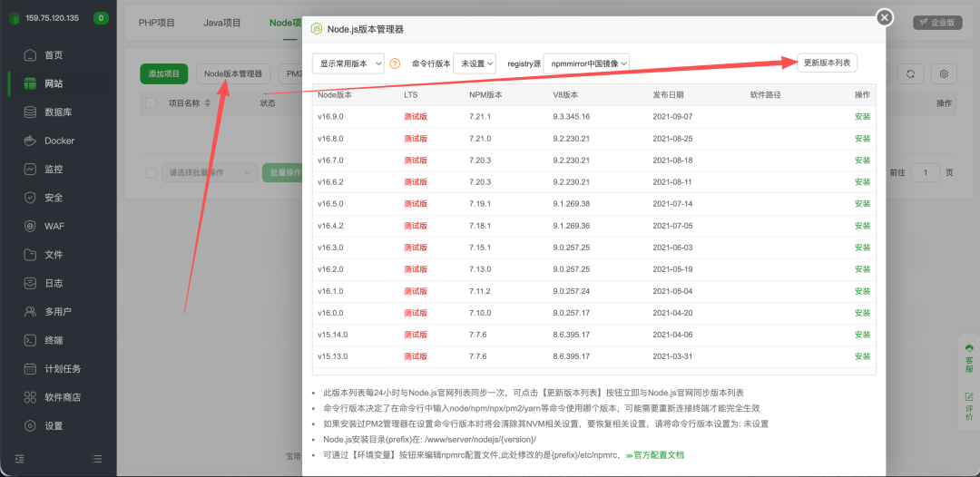This screenshot has width=980, height=477.
Task: Install Node v15.14.0
Action: [863, 335]
